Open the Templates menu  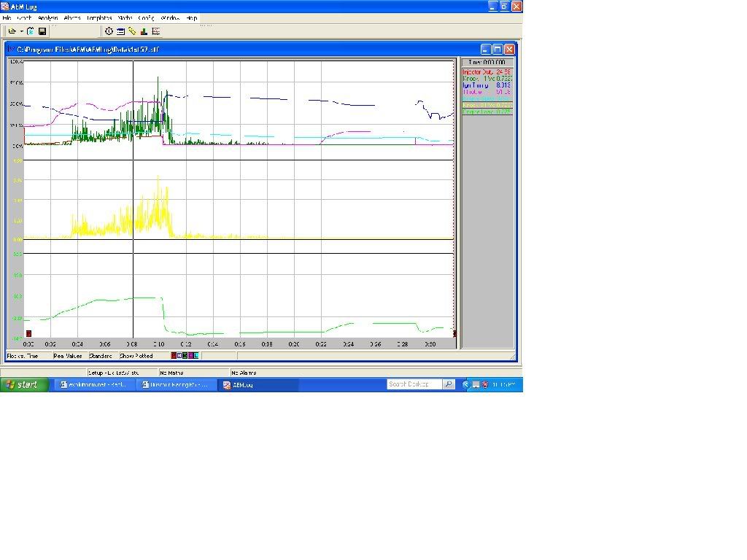99,17
